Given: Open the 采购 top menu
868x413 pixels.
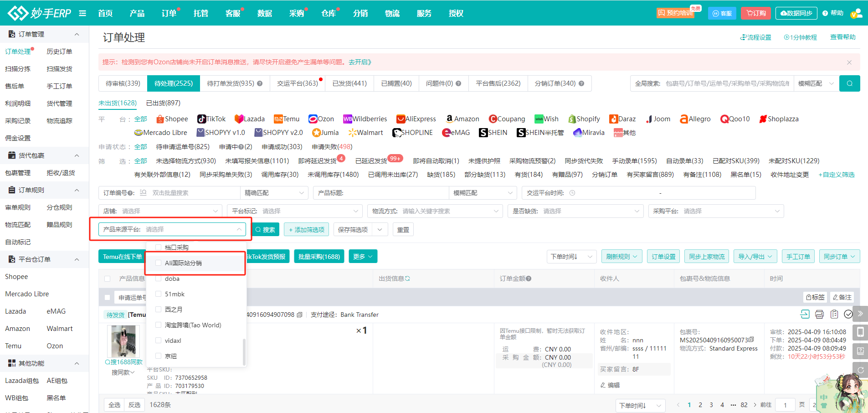Looking at the screenshot, I should coord(297,13).
